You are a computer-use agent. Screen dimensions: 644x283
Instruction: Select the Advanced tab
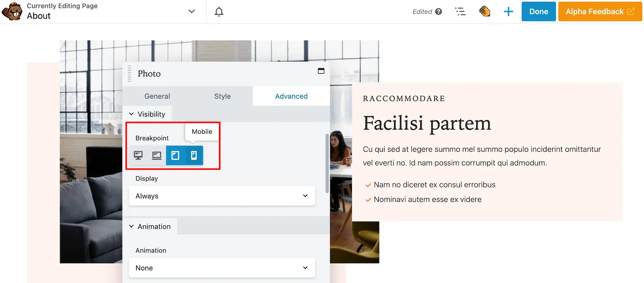tap(291, 96)
